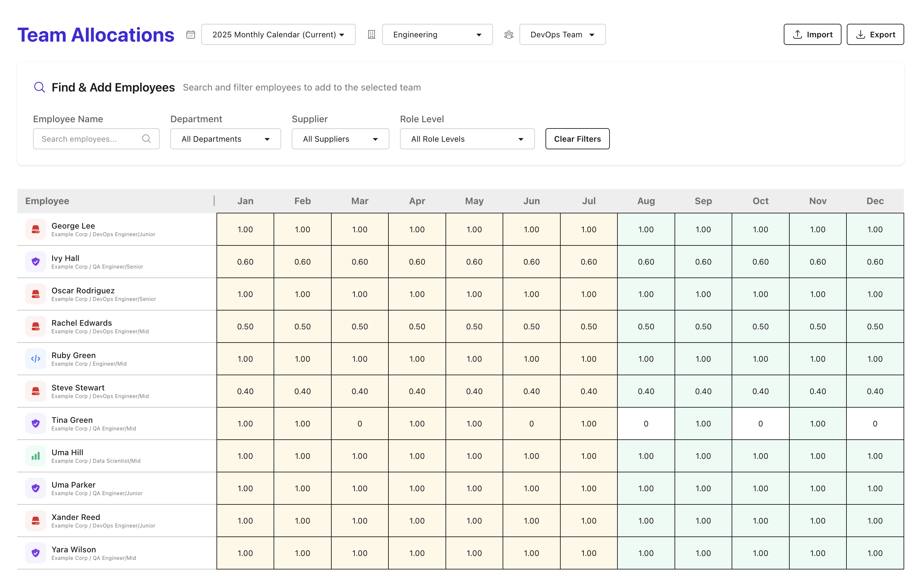924x586 pixels.
Task: Click the code brackets icon next to Ruby Green
Action: 35,359
